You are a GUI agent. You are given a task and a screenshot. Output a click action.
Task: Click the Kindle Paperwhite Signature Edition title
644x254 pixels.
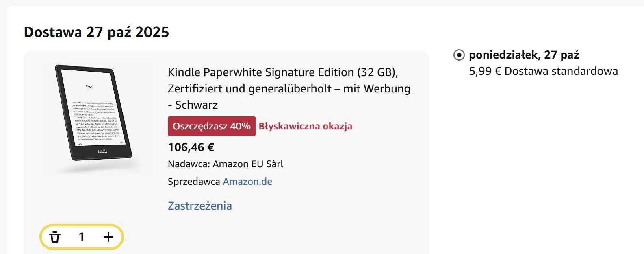tap(282, 72)
